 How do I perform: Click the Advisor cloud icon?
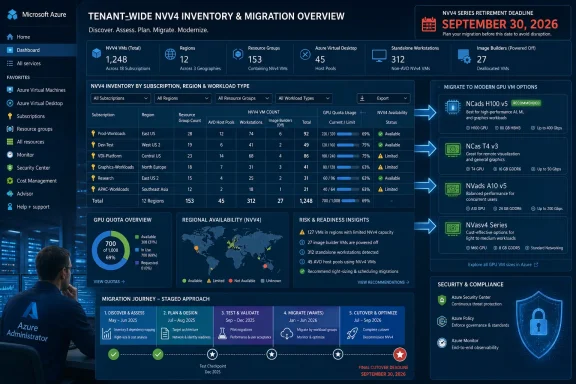pyautogui.click(x=10, y=194)
